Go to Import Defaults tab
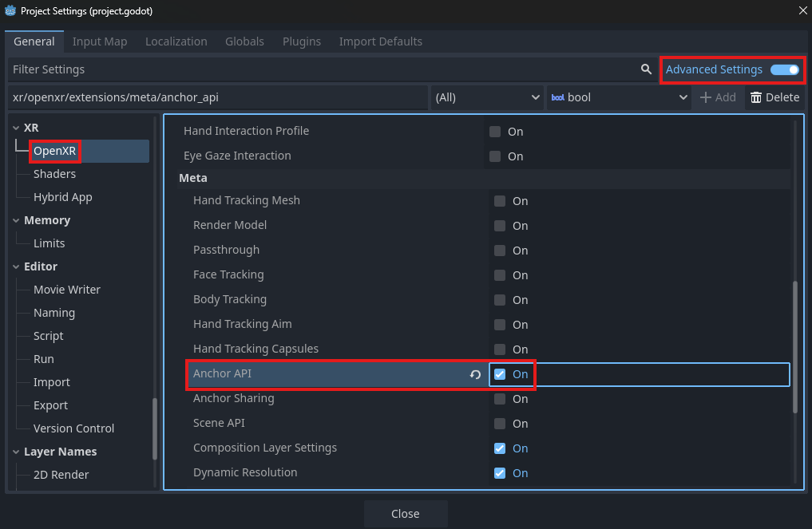812x529 pixels. click(x=381, y=41)
